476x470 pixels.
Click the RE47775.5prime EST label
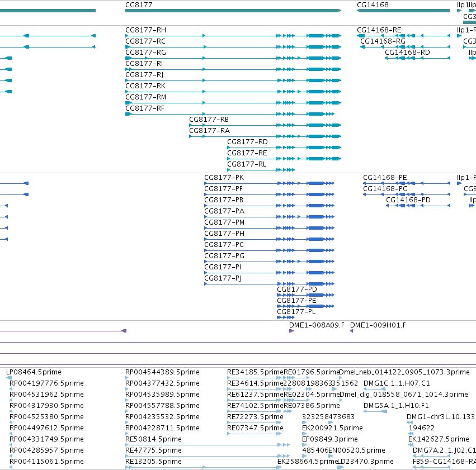tap(153, 450)
